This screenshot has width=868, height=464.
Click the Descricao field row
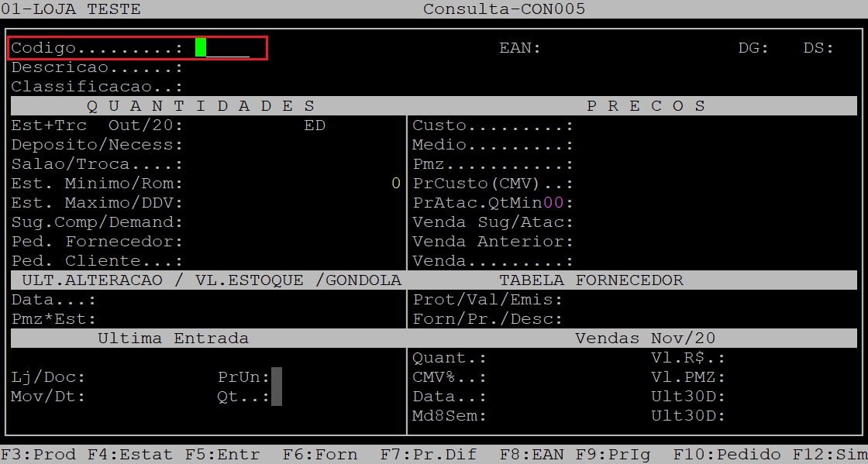[97, 67]
